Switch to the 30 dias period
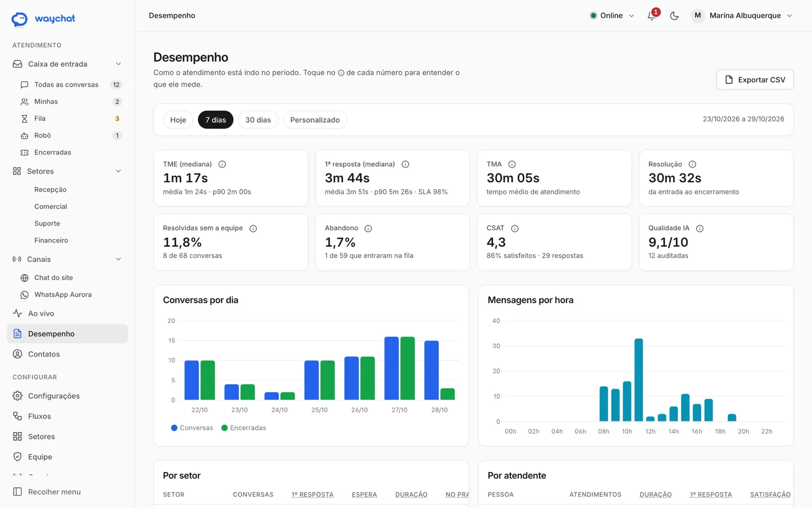 pos(258,120)
